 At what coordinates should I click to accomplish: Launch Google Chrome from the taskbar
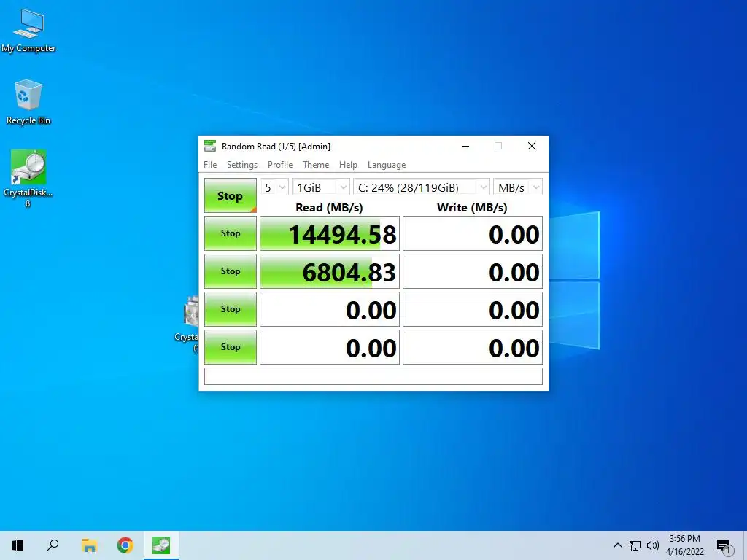point(125,545)
